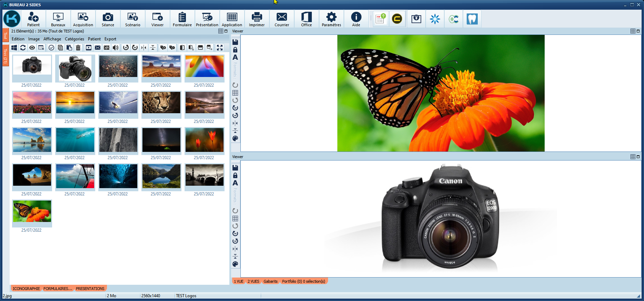Open the Export dropdown menu
The image size is (644, 301).
pos(110,39)
